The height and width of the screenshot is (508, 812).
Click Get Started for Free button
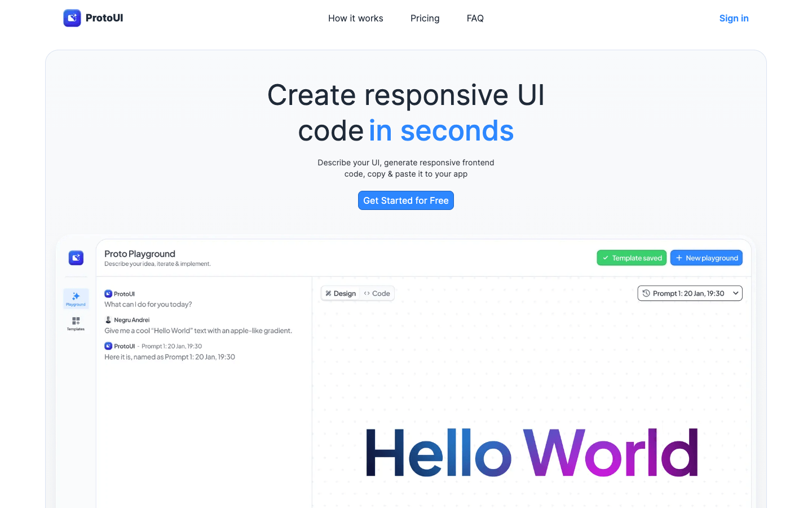[x=406, y=200]
